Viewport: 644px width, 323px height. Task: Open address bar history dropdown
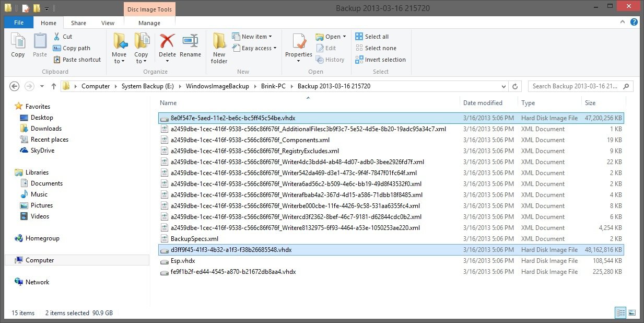click(504, 86)
